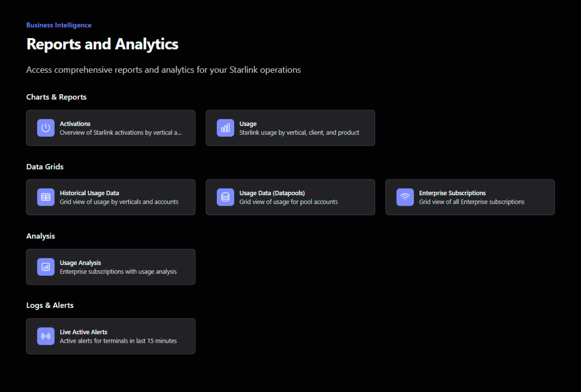
Task: Click "Grid view of all Enterprise subscriptions" text
Action: 471,202
